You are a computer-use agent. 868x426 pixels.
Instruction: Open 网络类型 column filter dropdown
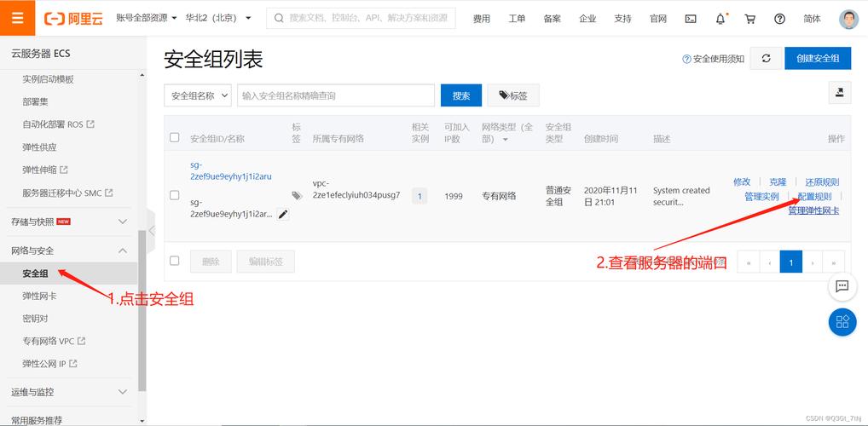[505, 140]
